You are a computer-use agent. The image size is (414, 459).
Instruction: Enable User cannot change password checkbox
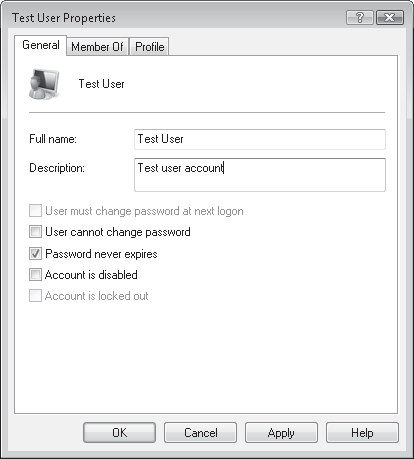tap(35, 232)
